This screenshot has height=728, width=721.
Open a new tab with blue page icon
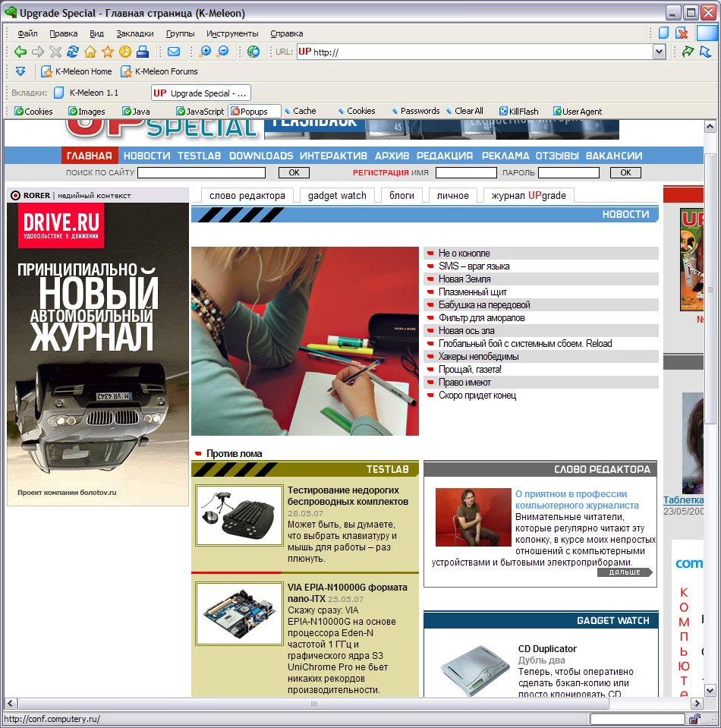(664, 33)
